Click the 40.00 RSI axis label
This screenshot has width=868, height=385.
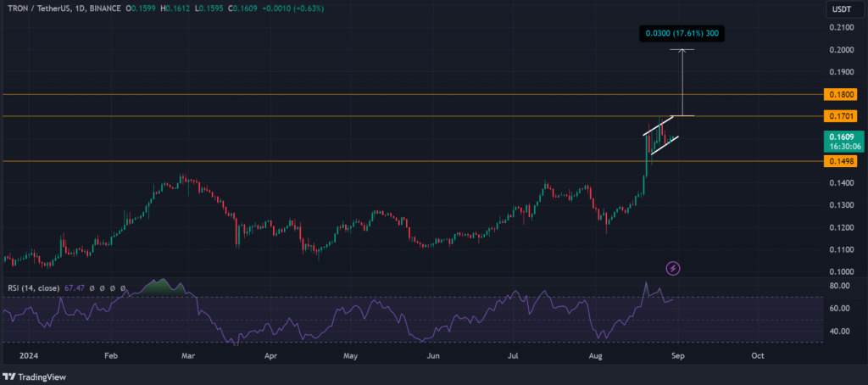coord(840,332)
